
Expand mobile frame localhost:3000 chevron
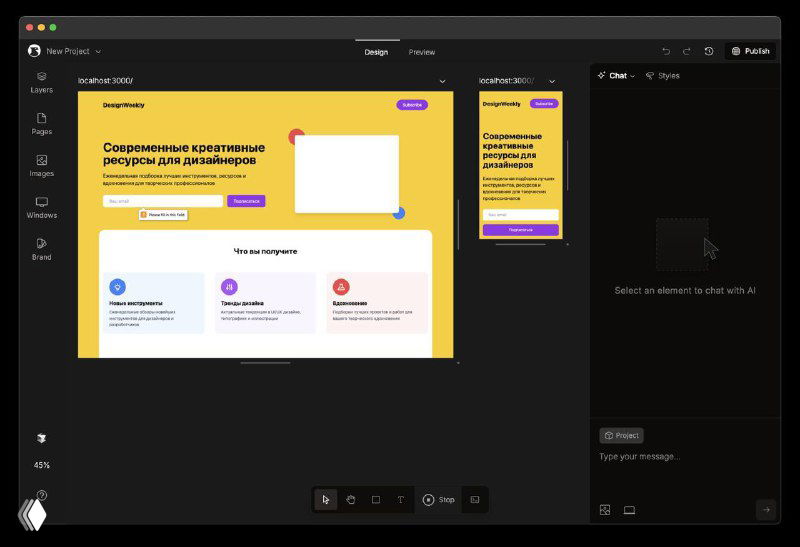(552, 81)
